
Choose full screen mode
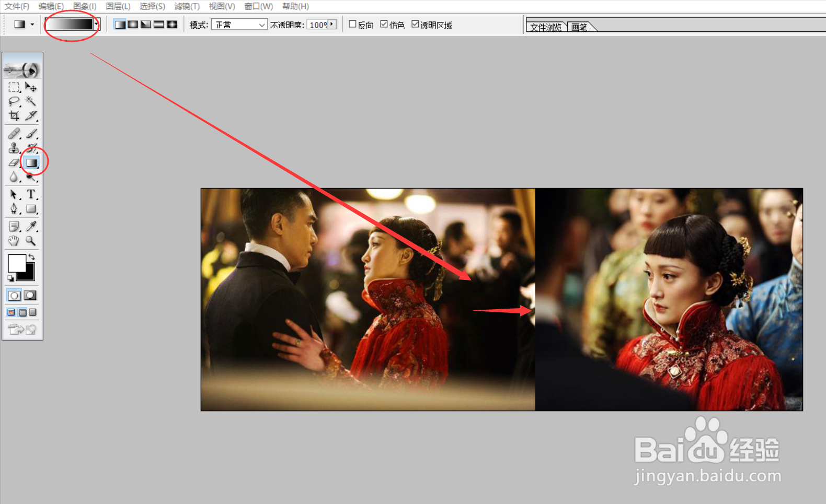click(33, 312)
